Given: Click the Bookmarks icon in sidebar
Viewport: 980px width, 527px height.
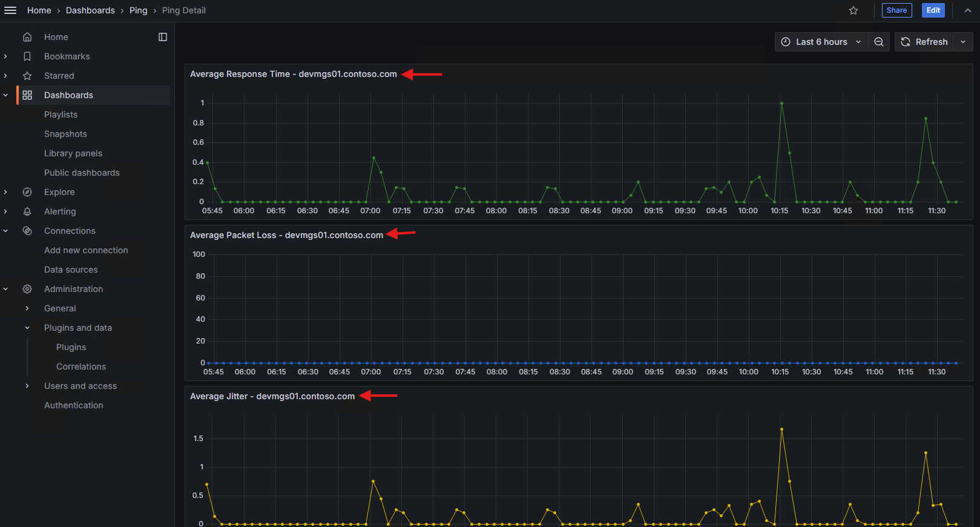Looking at the screenshot, I should tap(27, 56).
